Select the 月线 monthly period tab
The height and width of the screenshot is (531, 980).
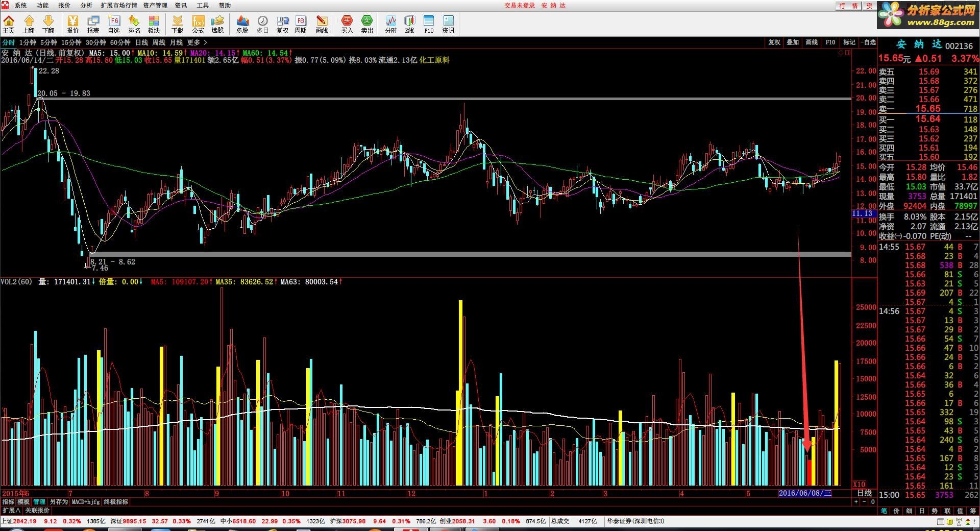176,42
